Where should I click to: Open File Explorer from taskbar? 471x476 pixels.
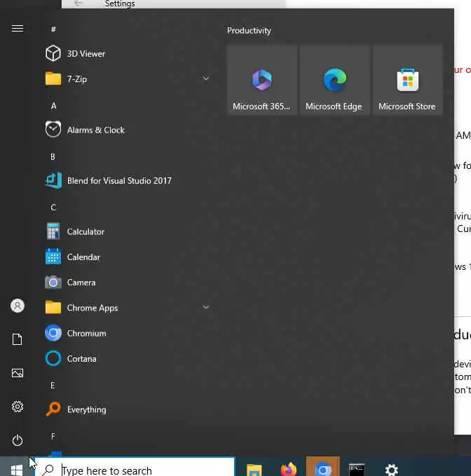tap(254, 470)
